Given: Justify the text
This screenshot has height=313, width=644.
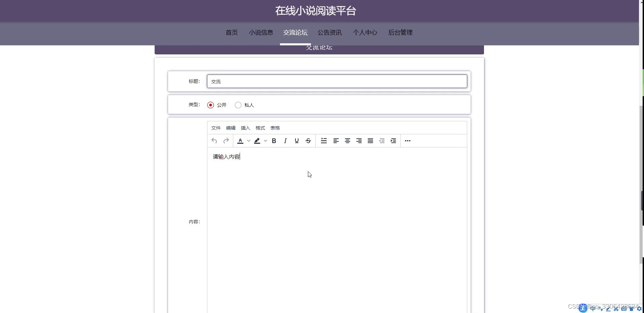Looking at the screenshot, I should click(x=370, y=141).
